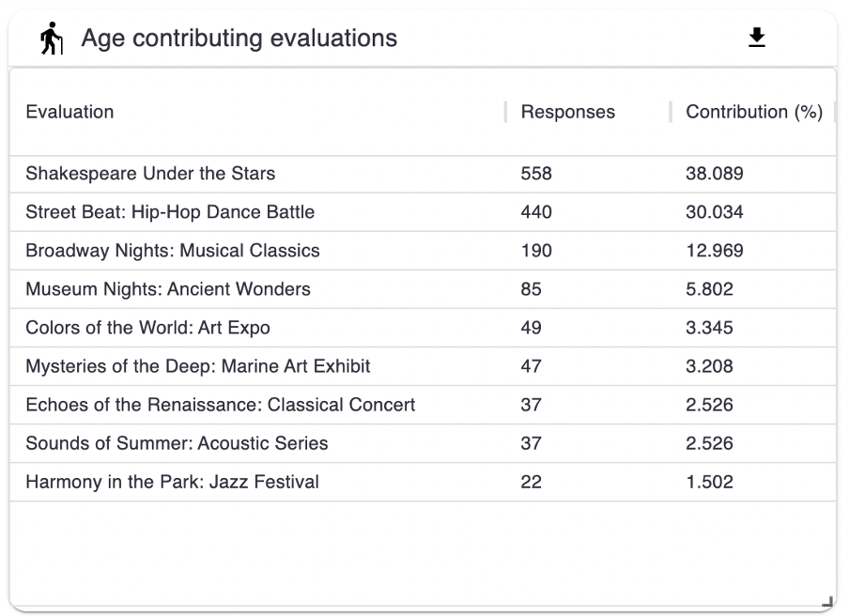Click the column divider before Contribution (%)
This screenshot has width=849, height=616.
tap(671, 112)
